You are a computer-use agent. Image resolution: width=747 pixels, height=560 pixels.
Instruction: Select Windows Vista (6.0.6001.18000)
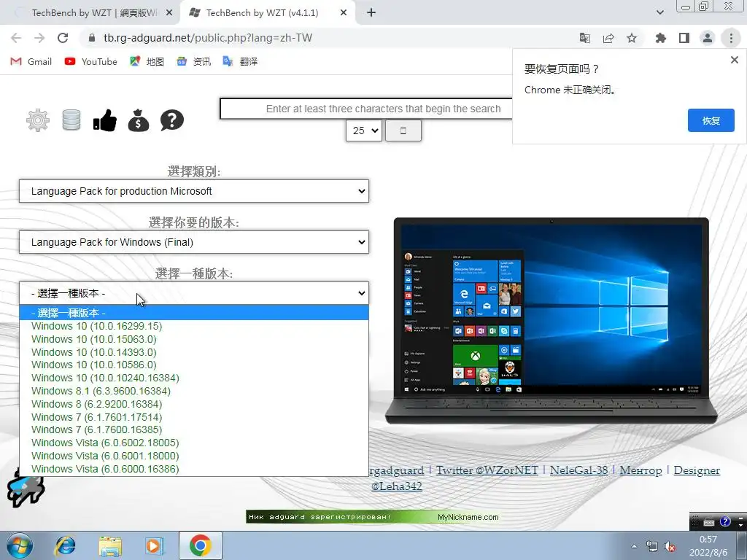[x=194, y=456]
